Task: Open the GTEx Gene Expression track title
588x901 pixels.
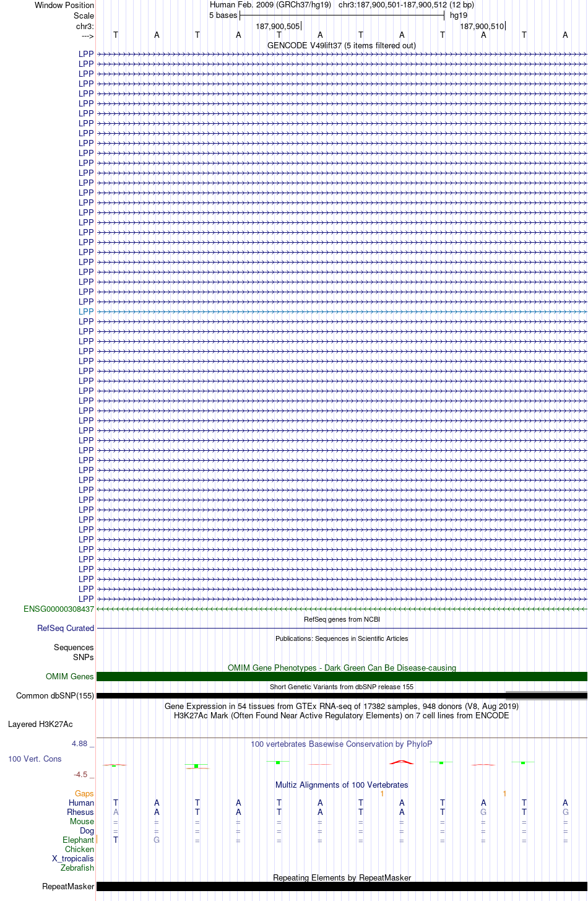Action: [x=342, y=706]
